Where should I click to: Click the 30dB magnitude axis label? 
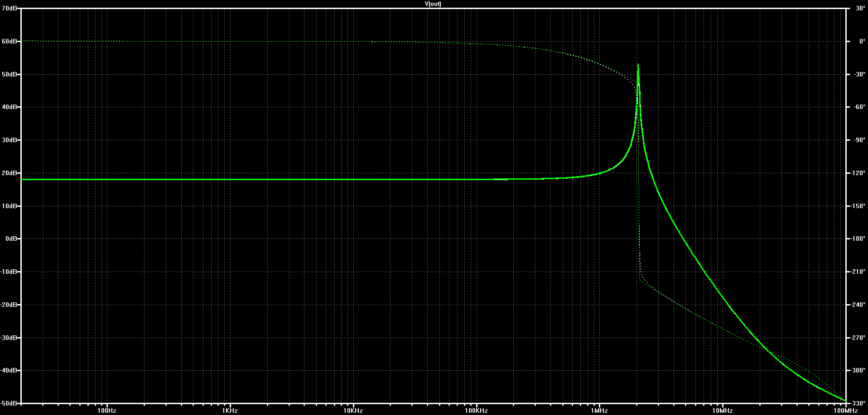tap(9, 140)
